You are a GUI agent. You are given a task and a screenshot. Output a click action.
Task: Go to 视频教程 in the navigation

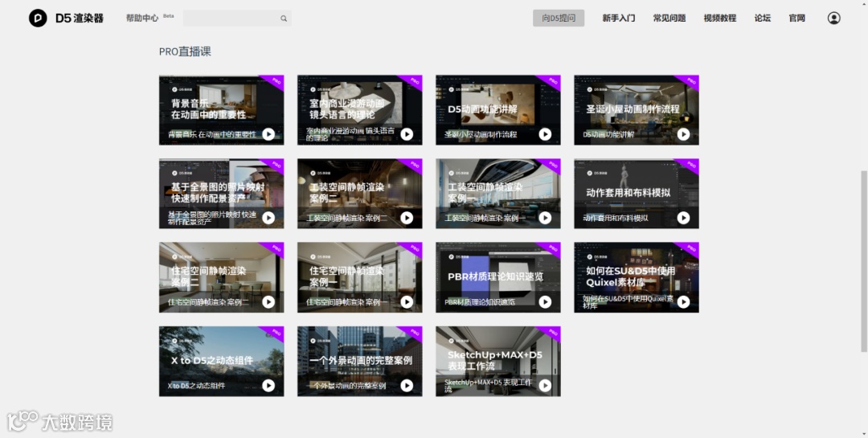[719, 18]
